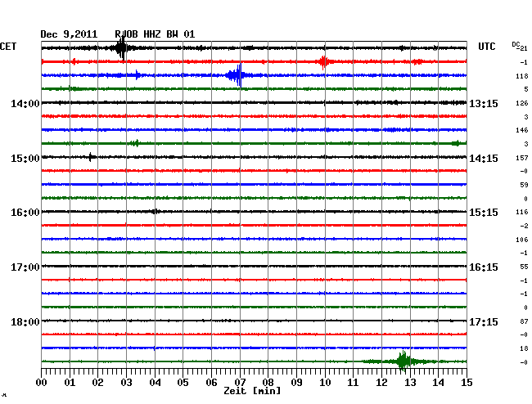Viewport: 532px width, 404px height.
Task: Select the "16:15" UTC time label
Action: (x=484, y=267)
